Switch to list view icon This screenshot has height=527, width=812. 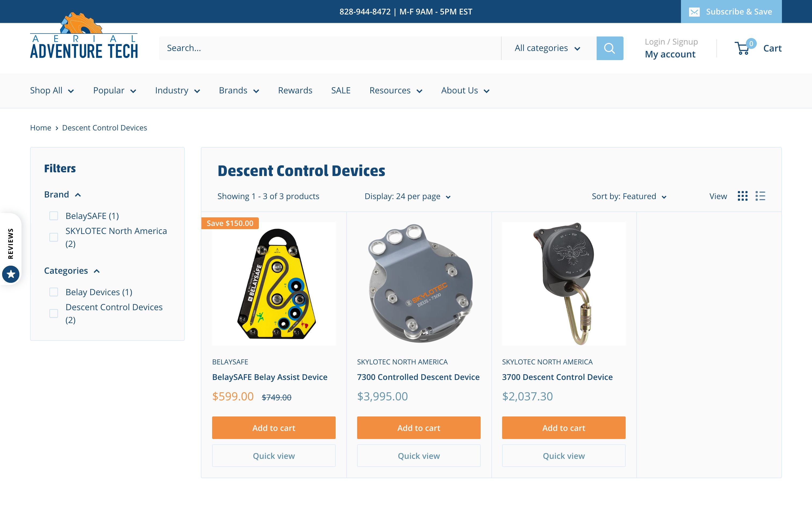[x=760, y=196]
